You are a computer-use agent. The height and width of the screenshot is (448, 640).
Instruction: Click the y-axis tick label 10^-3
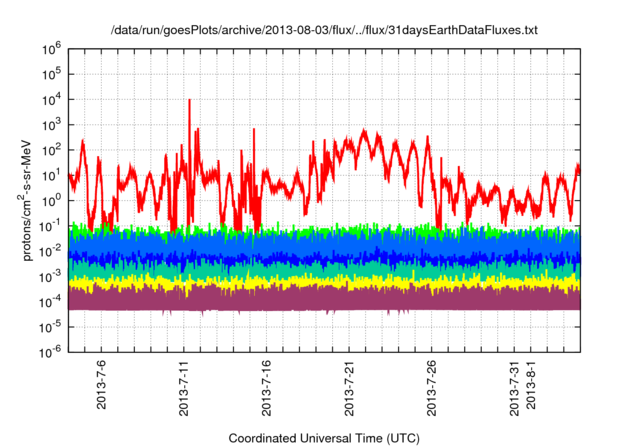click(51, 277)
